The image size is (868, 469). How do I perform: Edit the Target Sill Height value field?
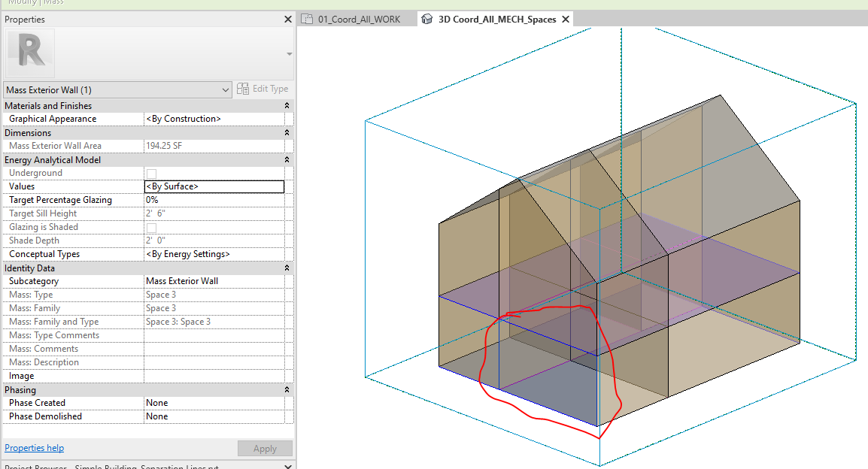point(214,213)
